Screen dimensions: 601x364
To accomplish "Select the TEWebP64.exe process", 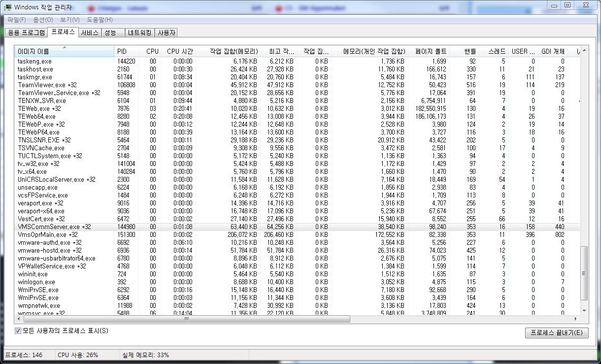I will (x=298, y=132).
